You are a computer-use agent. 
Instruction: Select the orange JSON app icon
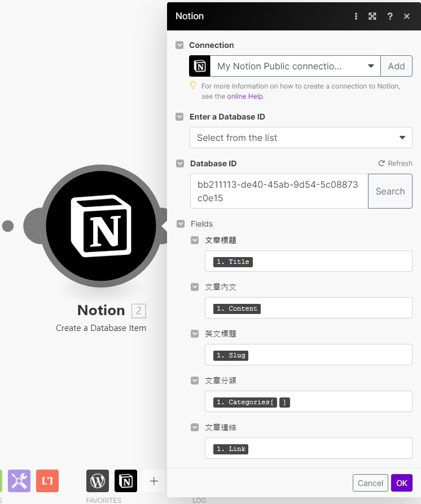47,481
